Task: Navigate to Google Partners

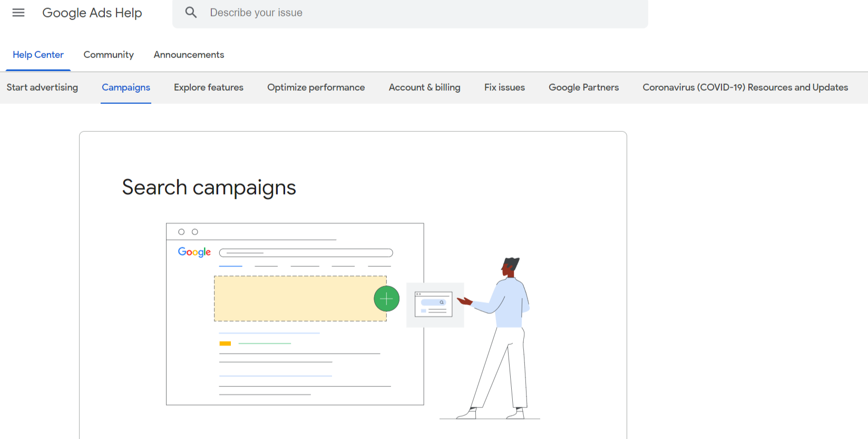Action: coord(583,87)
